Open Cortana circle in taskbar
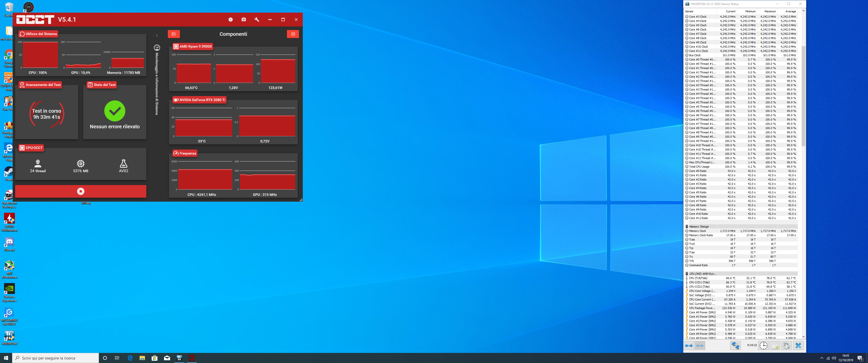This screenshot has width=868, height=363. (105, 358)
